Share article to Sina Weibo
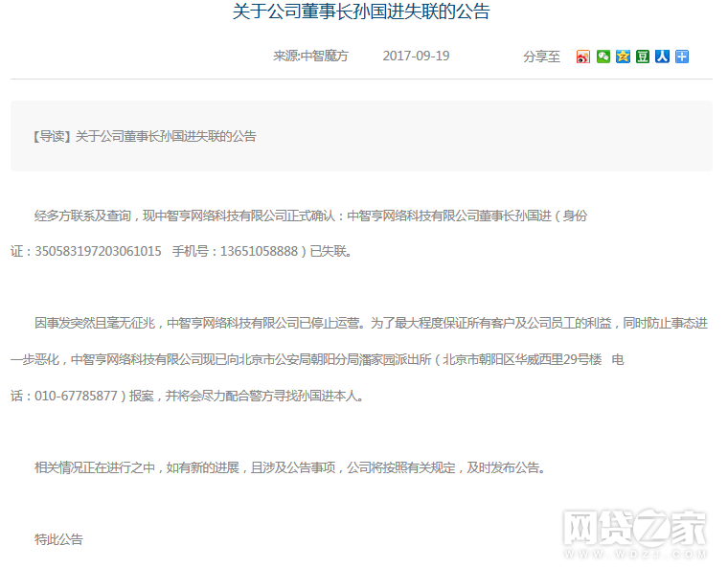 [583, 57]
